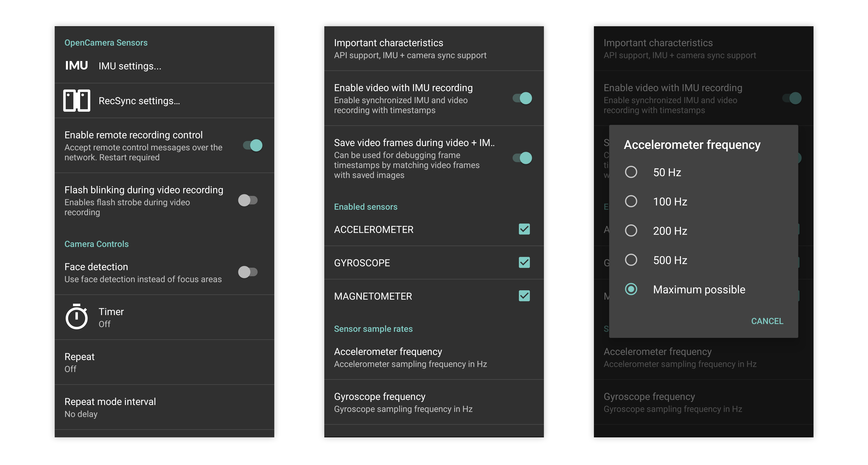Open Important characteristics in middle panel
This screenshot has height=465, width=868.
pos(410,49)
